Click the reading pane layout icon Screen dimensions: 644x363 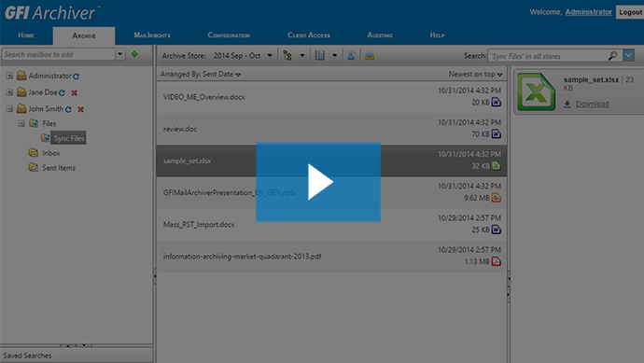(319, 55)
